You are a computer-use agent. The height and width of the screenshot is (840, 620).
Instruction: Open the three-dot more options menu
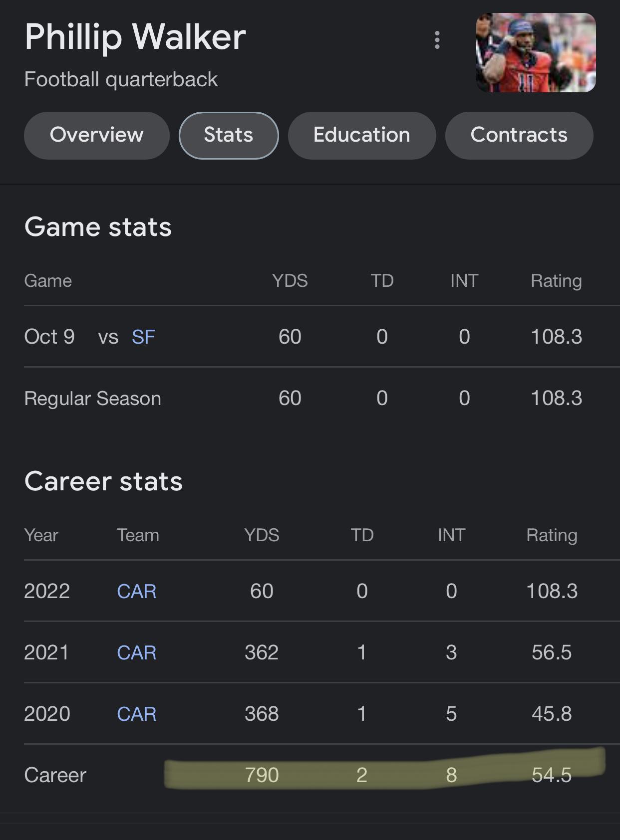(437, 40)
